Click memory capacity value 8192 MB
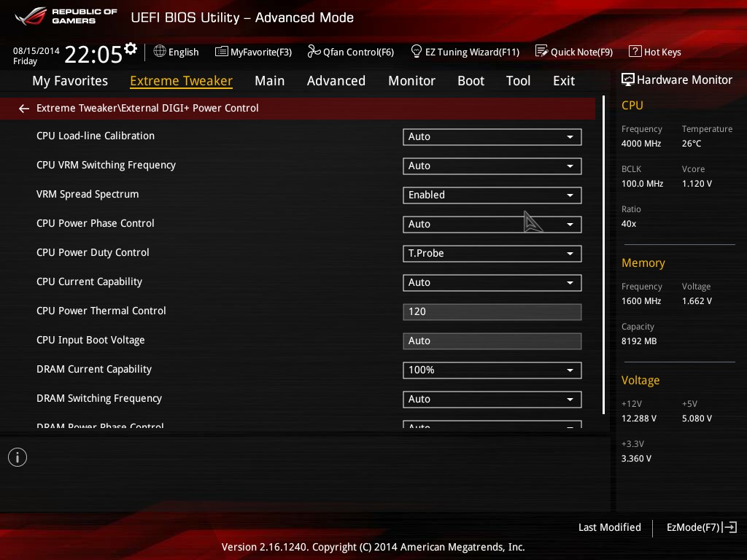This screenshot has width=747, height=560. pyautogui.click(x=639, y=341)
